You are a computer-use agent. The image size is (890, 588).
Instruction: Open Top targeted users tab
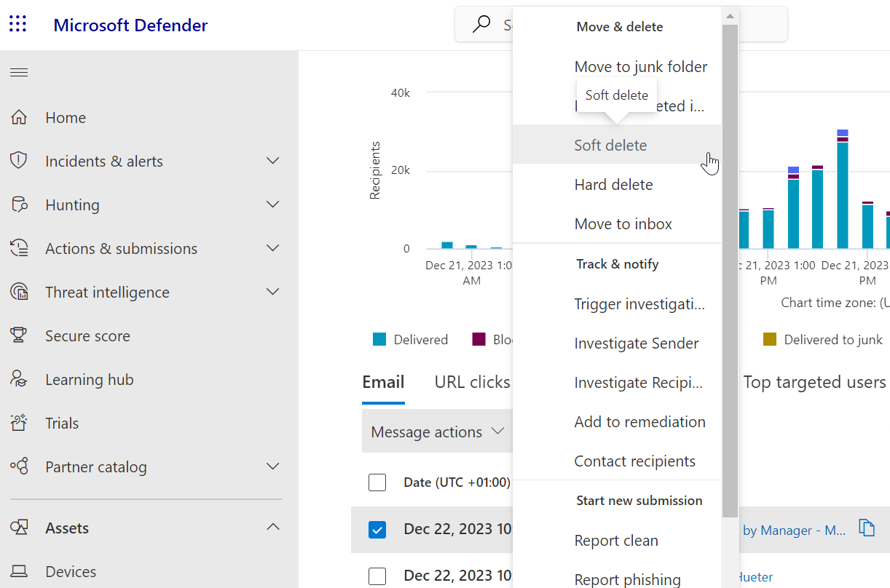pos(814,382)
